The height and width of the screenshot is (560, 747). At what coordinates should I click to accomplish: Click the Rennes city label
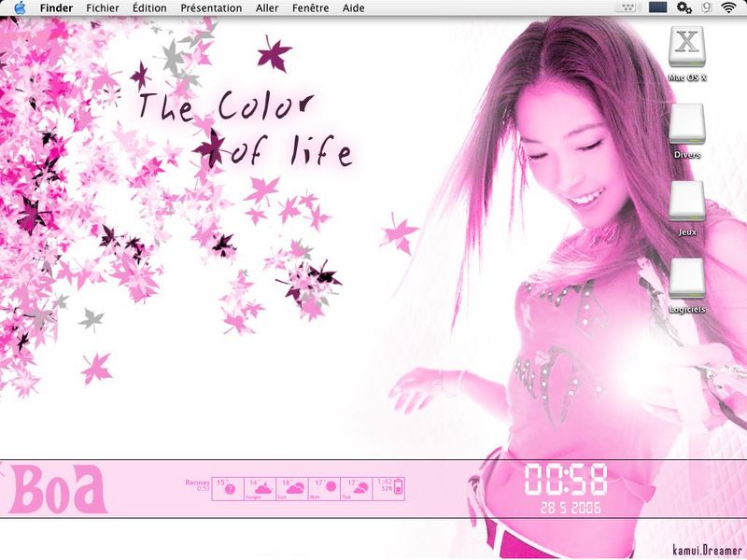click(197, 483)
